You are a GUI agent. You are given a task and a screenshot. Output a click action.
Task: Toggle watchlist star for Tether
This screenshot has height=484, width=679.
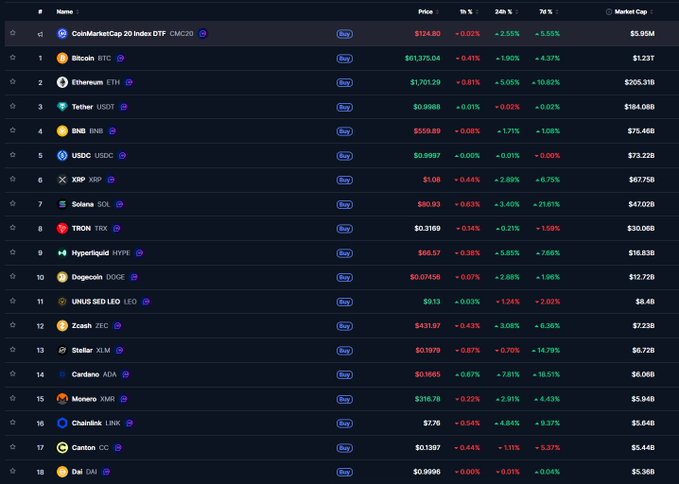[x=13, y=106]
